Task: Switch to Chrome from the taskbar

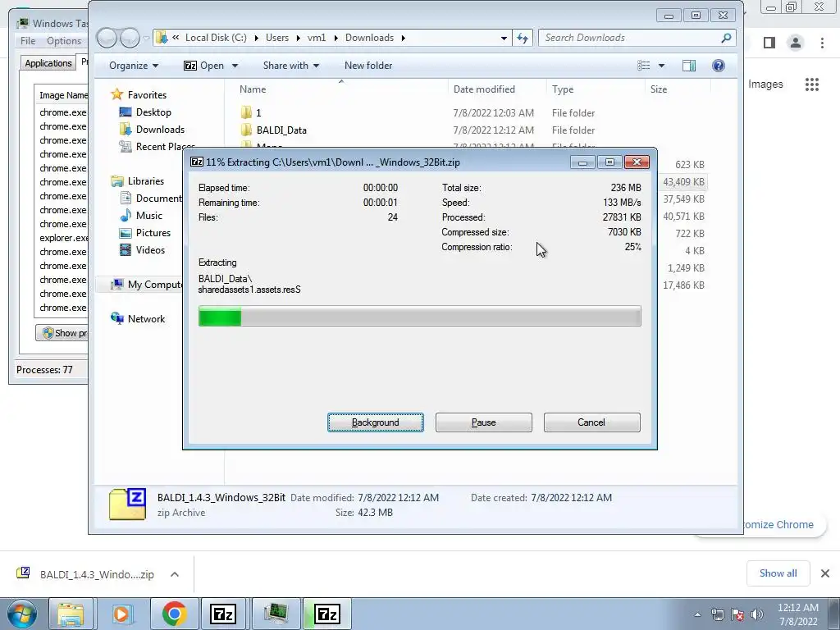Action: click(174, 614)
